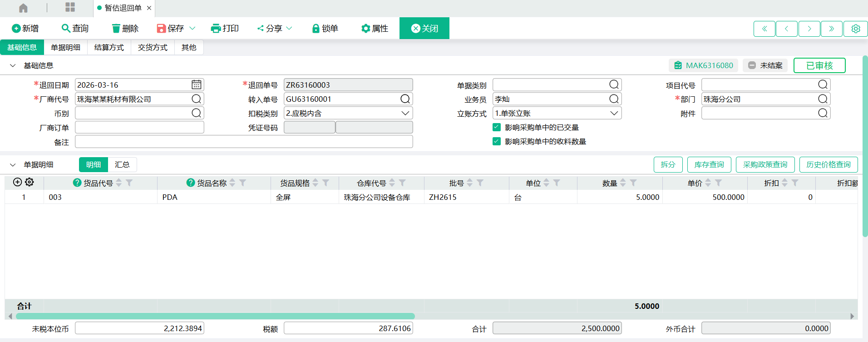The image size is (868, 342).
Task: Switch detail view to 汇总
Action: (x=122, y=165)
